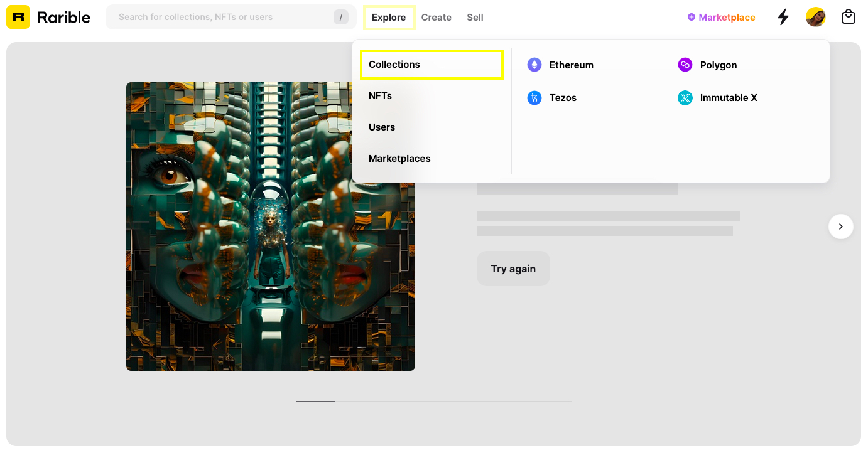Screen dimensions: 868x453
Task: Open the Explore menu
Action: pos(389,17)
